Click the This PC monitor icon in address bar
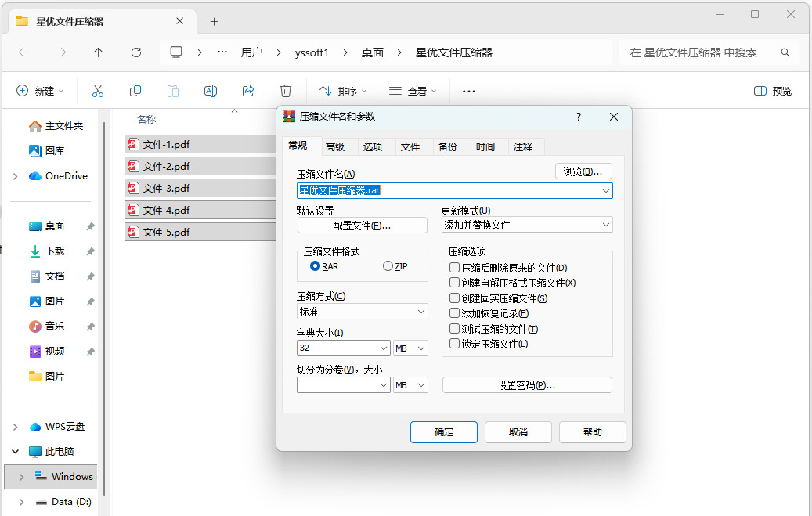 [x=176, y=52]
